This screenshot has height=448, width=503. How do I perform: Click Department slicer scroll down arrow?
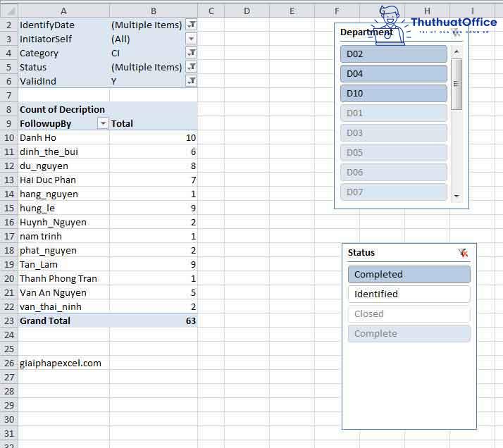[457, 196]
